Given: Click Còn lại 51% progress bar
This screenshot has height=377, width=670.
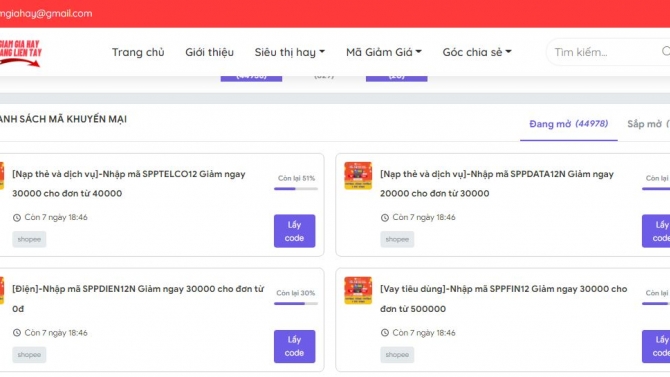Looking at the screenshot, I should tap(296, 188).
